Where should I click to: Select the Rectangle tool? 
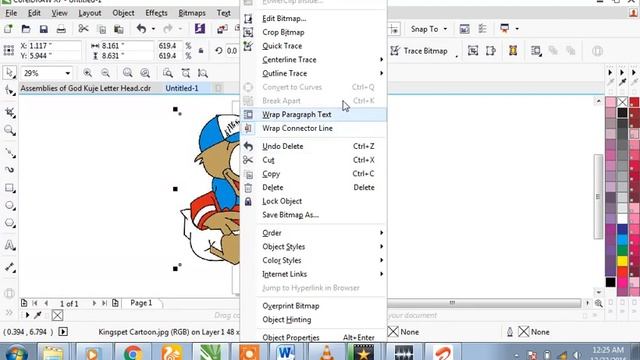click(x=9, y=188)
